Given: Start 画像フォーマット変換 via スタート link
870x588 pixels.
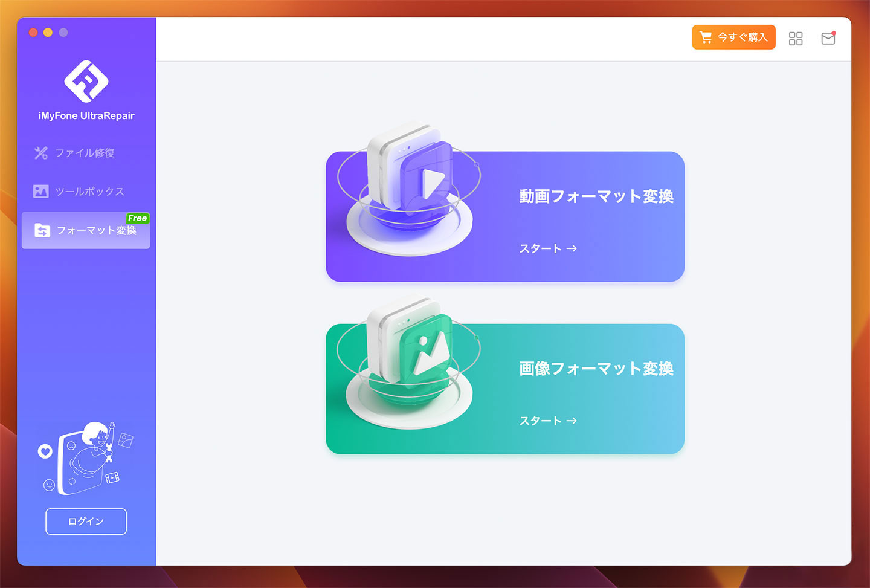Looking at the screenshot, I should [x=548, y=421].
